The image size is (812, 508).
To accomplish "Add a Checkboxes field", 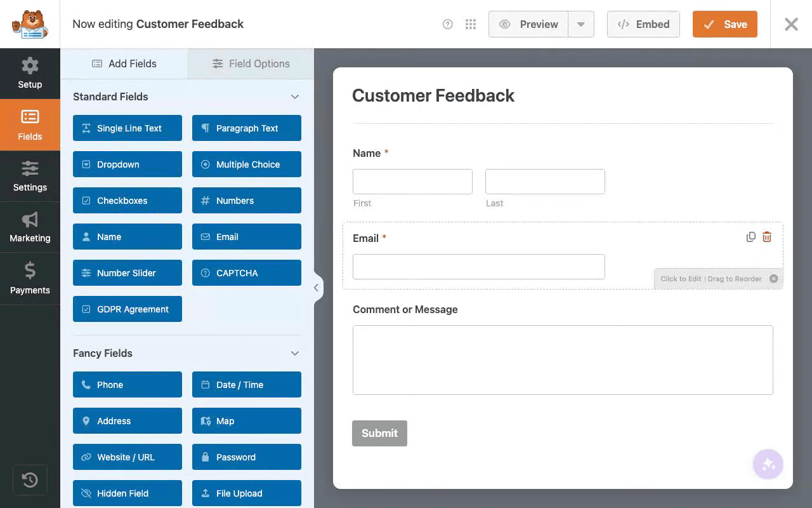I will (128, 201).
